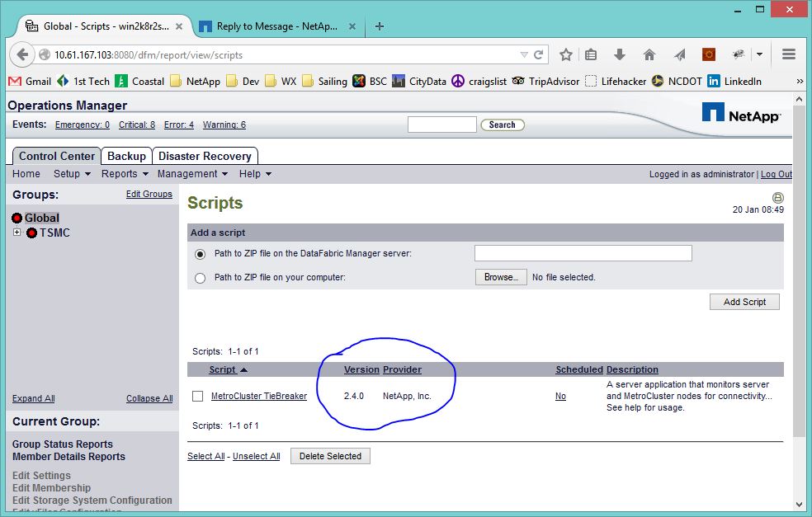Open the Dev bookmarks folder
Screen dimensions: 812x517
point(243,82)
